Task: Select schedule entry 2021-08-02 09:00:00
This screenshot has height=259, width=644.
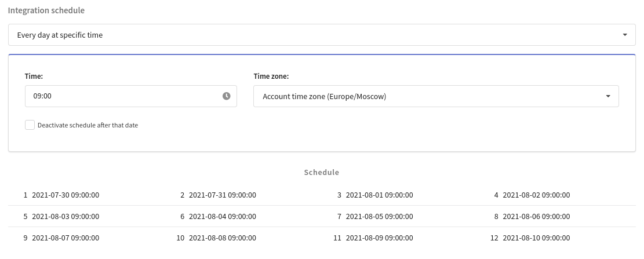Action: click(536, 195)
